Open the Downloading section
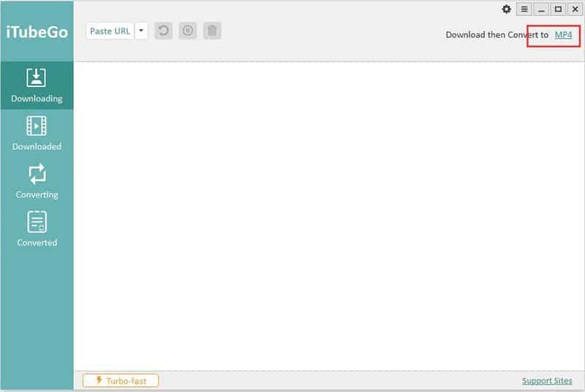Image resolution: width=585 pixels, height=392 pixels. pos(37,86)
